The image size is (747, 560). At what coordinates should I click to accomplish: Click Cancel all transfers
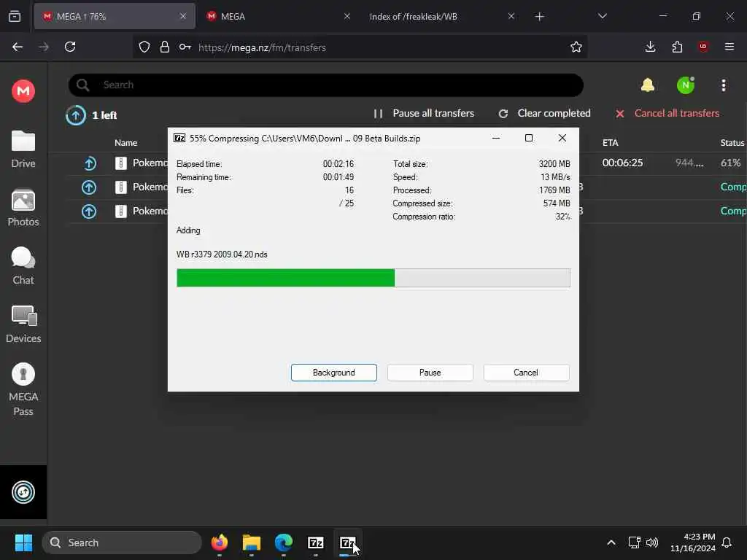click(667, 113)
